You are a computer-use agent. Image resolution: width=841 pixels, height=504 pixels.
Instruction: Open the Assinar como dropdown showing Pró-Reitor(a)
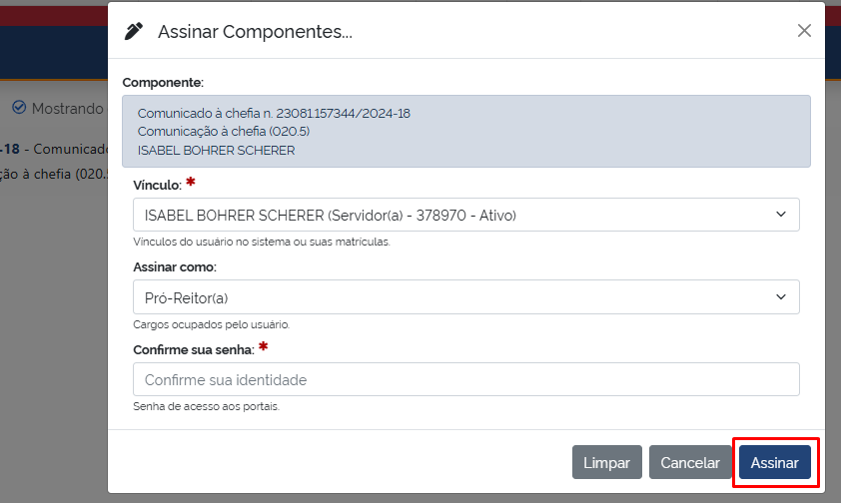click(x=465, y=297)
